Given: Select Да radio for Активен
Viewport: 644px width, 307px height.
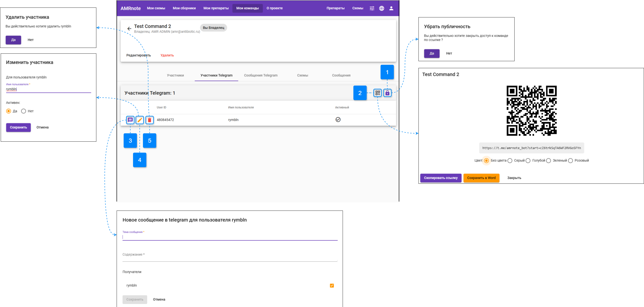Looking at the screenshot, I should [x=9, y=111].
